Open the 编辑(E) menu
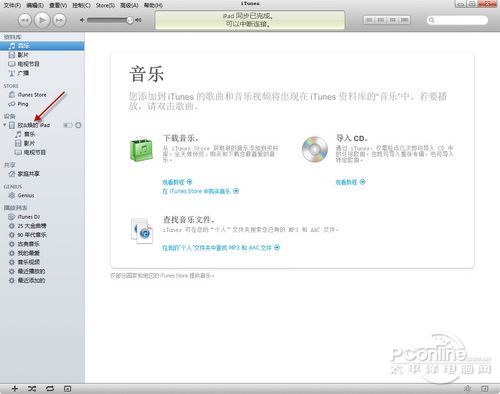The width and height of the screenshot is (500, 394). pyautogui.click(x=35, y=5)
